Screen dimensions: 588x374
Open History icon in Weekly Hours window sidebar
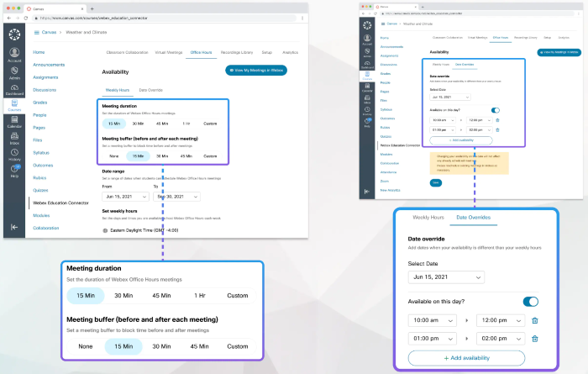(x=14, y=155)
